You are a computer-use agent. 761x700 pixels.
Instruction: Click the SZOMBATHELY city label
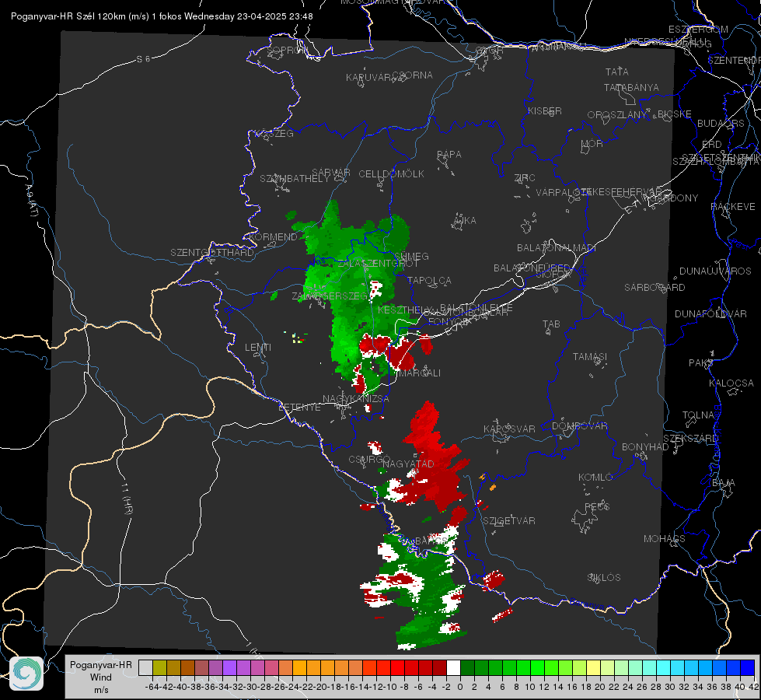tap(295, 179)
